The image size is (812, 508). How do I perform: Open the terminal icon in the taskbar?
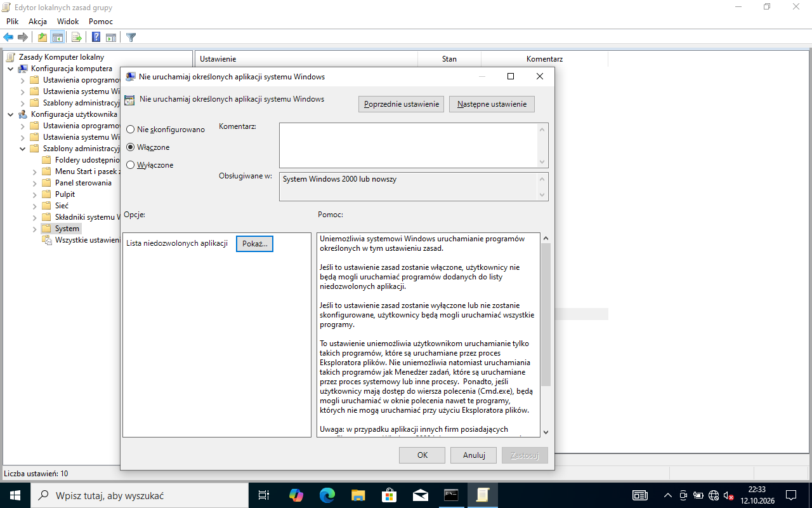pyautogui.click(x=451, y=495)
